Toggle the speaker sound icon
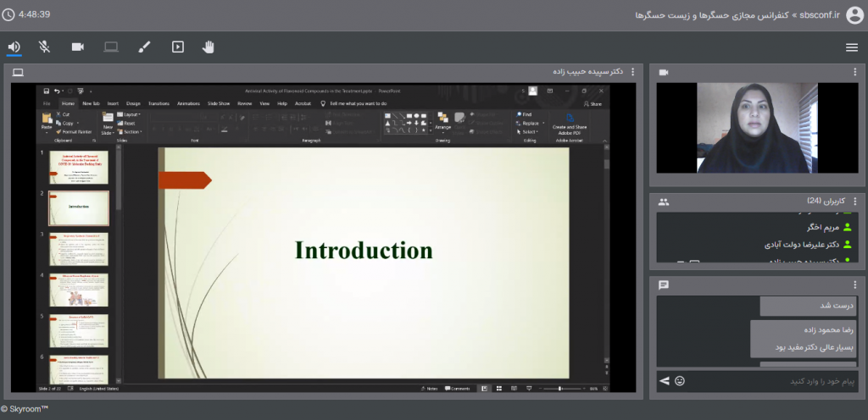Viewport: 868px width, 420px height. [x=14, y=47]
